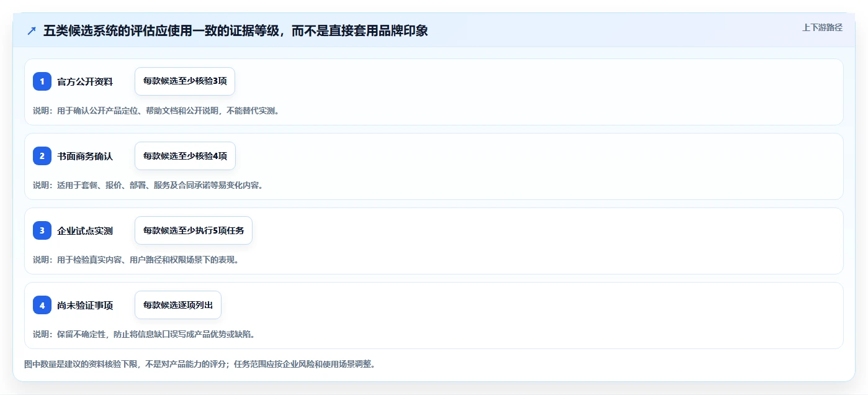This screenshot has width=868, height=395.
Task: Click the 尚未验证事项 title
Action: click(x=85, y=305)
